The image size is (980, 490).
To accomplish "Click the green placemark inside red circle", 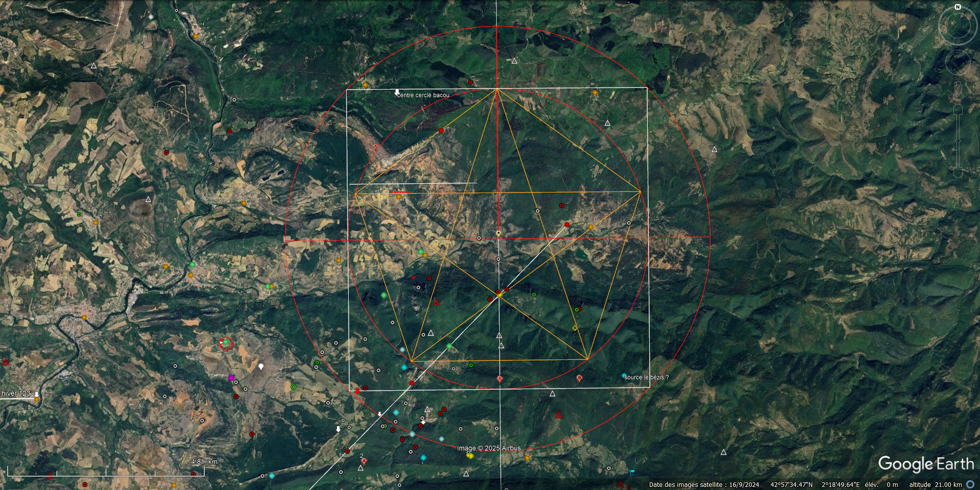I will coord(226,343).
